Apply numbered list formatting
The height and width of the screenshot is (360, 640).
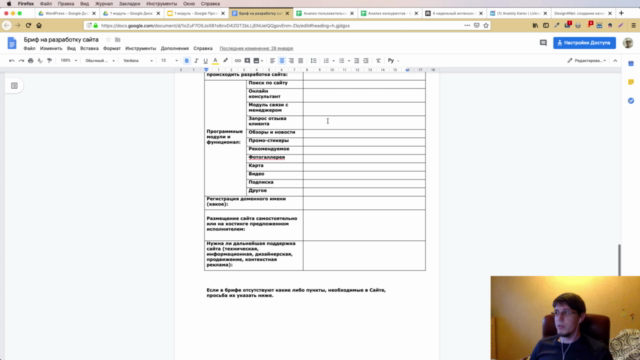[326, 61]
